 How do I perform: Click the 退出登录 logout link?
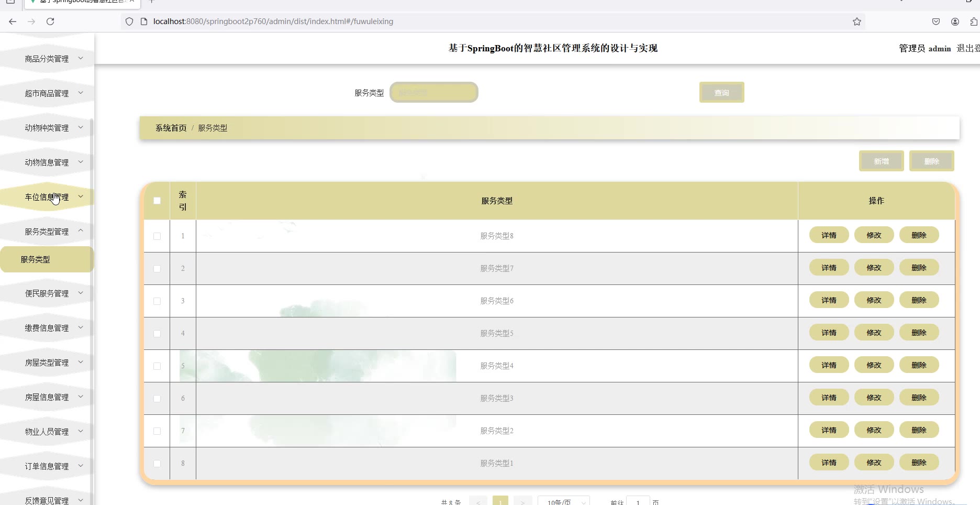[968, 48]
